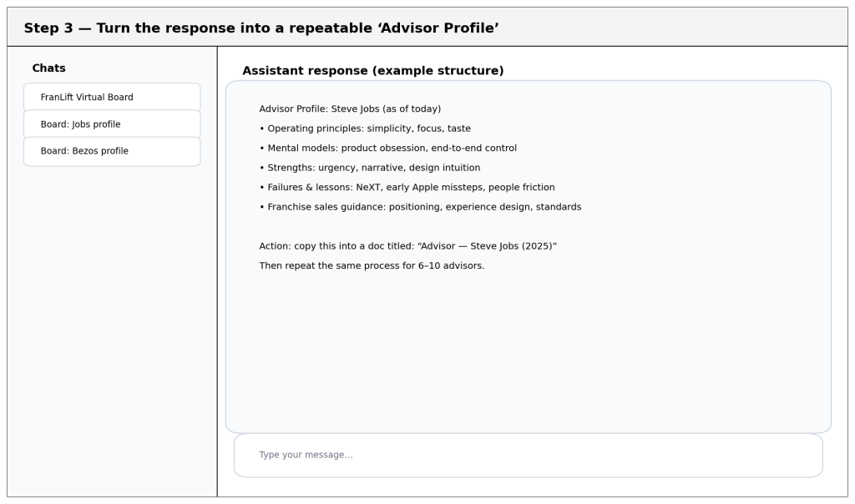855x504 pixels.
Task: Click the Step 3 page title
Action: point(261,28)
